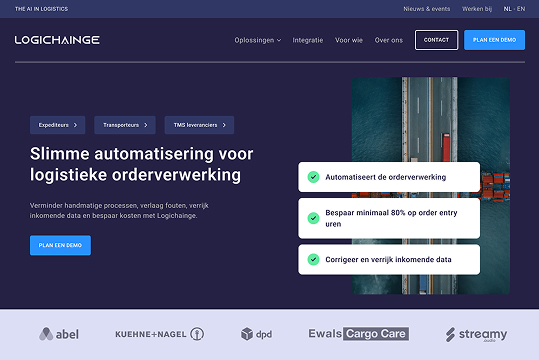Click the hero Plan een demo button

click(60, 245)
